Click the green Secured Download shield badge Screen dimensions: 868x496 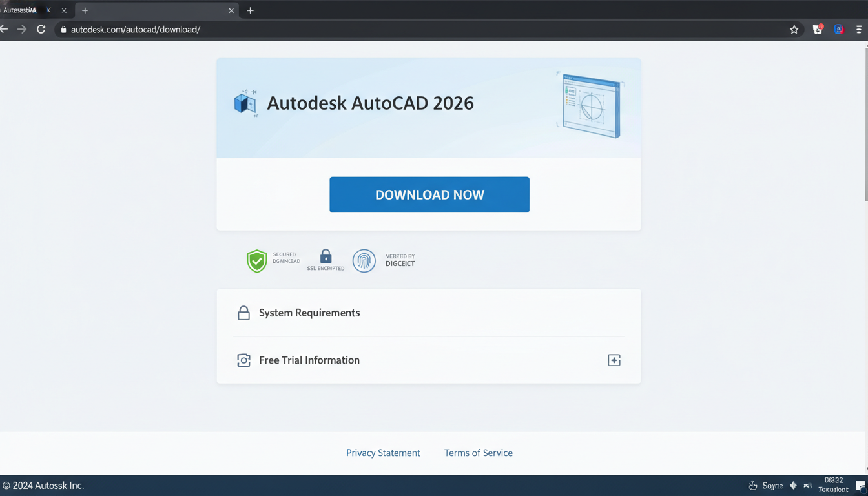click(256, 261)
